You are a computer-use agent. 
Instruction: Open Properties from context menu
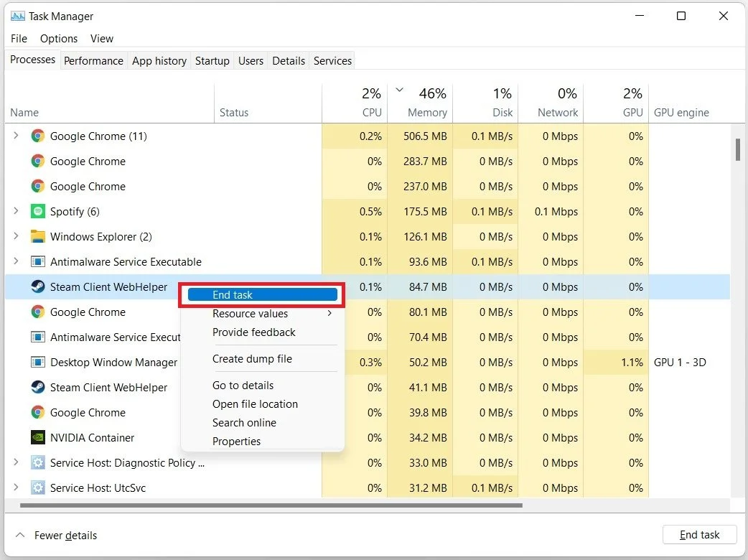262,442
